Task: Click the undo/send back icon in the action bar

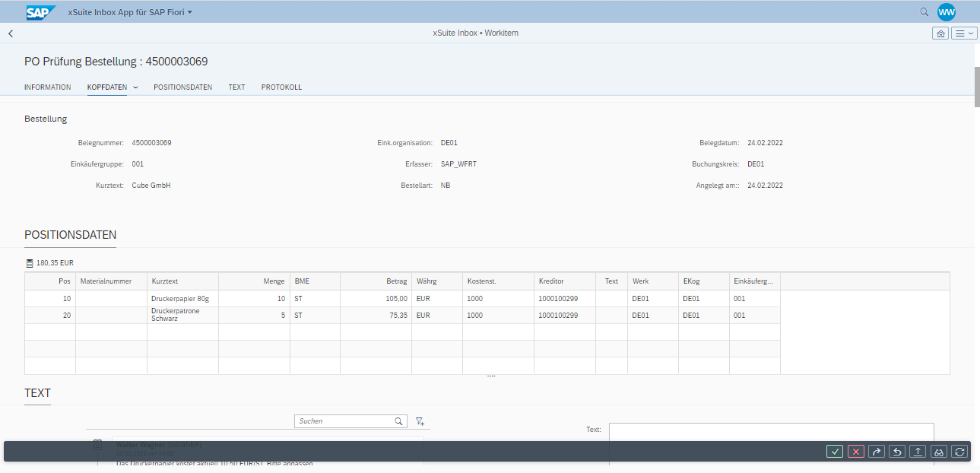Action: 896,451
